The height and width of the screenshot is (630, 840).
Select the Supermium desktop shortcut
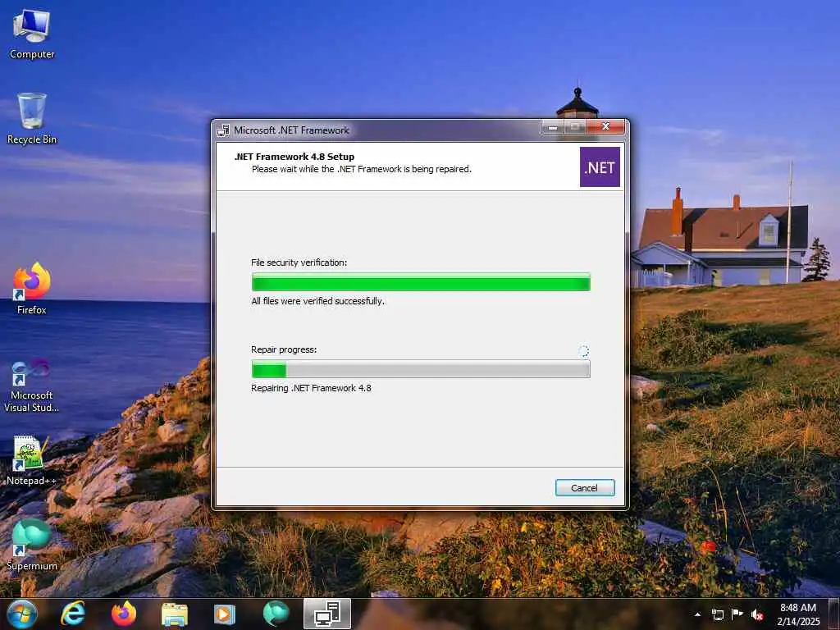32,545
